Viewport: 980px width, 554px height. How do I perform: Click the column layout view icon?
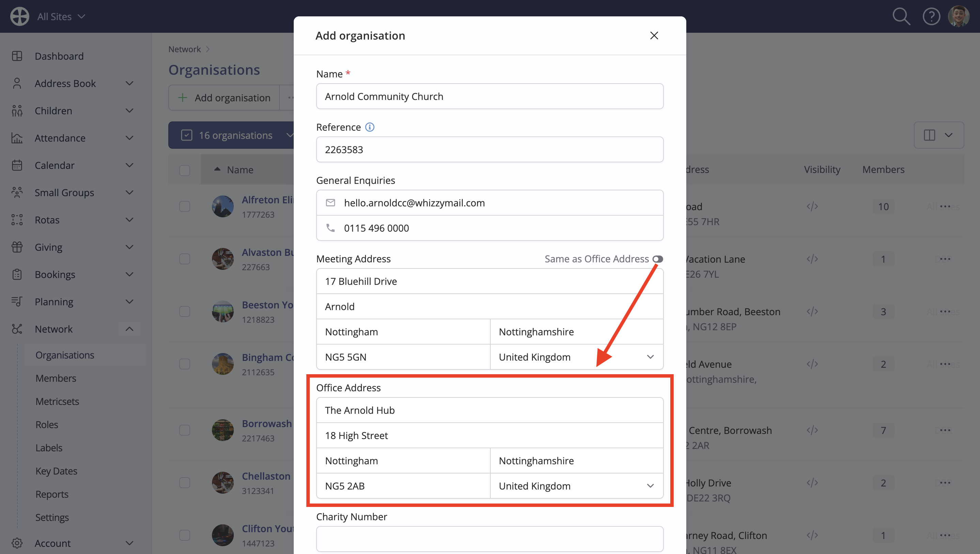point(929,135)
